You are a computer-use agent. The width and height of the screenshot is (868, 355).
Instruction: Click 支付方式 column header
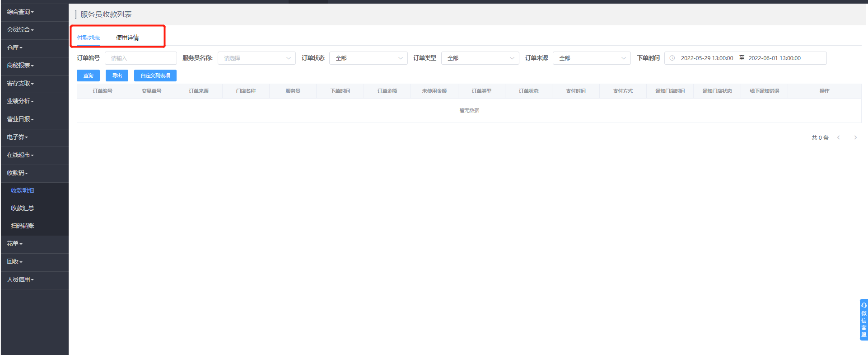623,91
